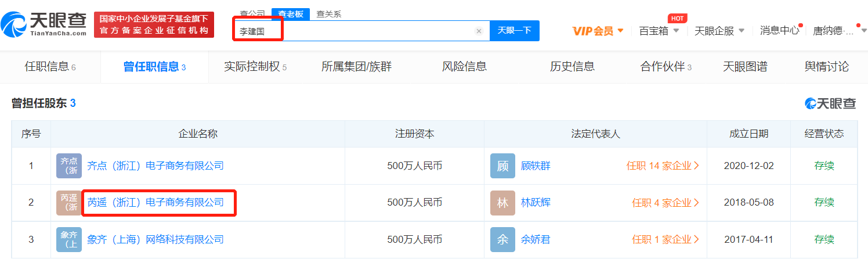Focus the search field containing 李建国
This screenshot has width=868, height=273.
click(x=361, y=31)
